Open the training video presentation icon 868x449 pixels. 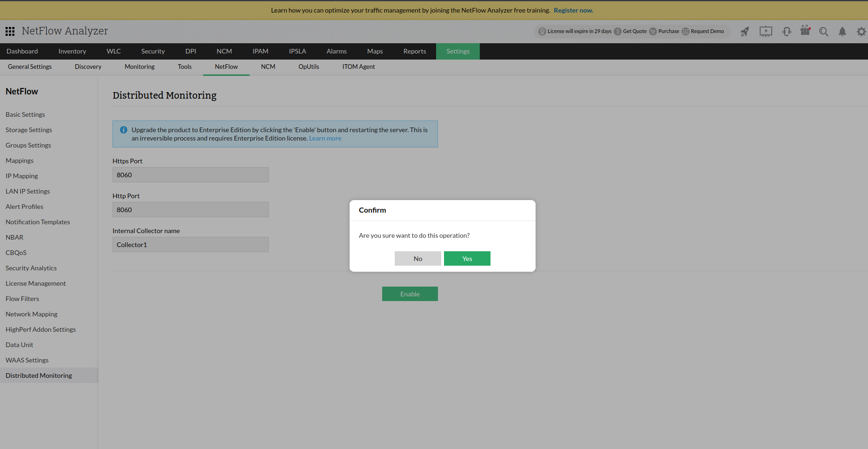click(766, 31)
